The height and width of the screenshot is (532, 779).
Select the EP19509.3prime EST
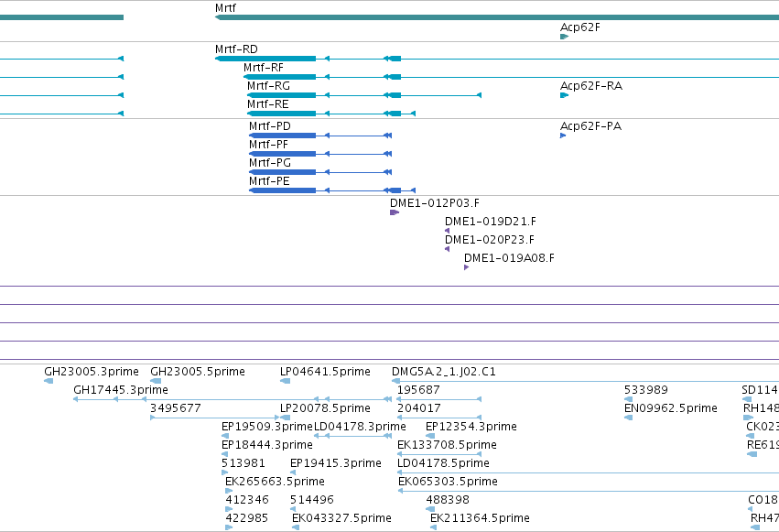click(x=225, y=436)
